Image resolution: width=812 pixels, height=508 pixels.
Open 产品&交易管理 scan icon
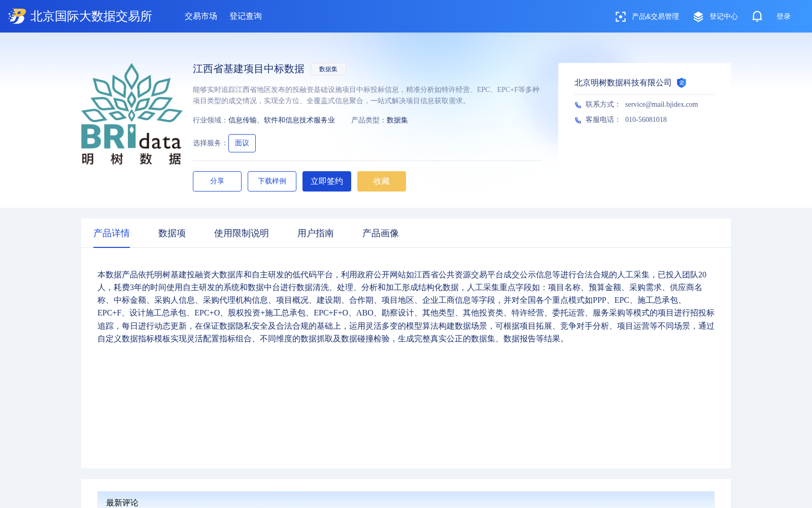(x=620, y=17)
